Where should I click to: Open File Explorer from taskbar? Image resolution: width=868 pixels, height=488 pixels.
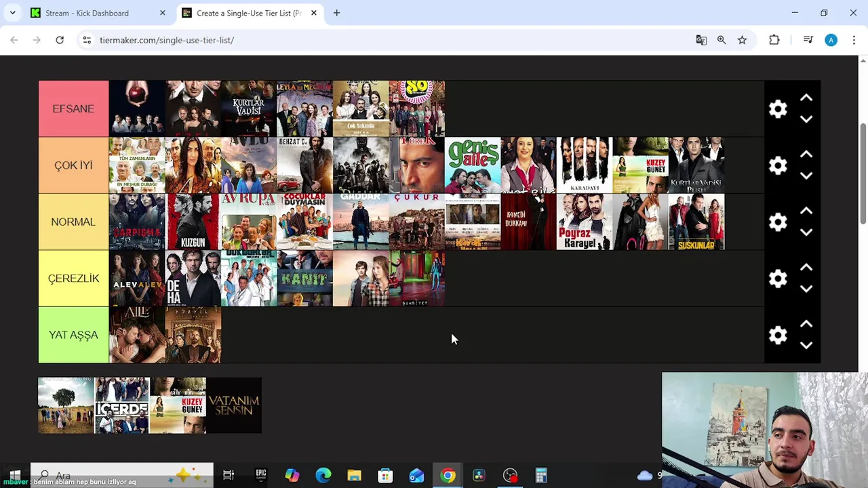[x=354, y=475]
